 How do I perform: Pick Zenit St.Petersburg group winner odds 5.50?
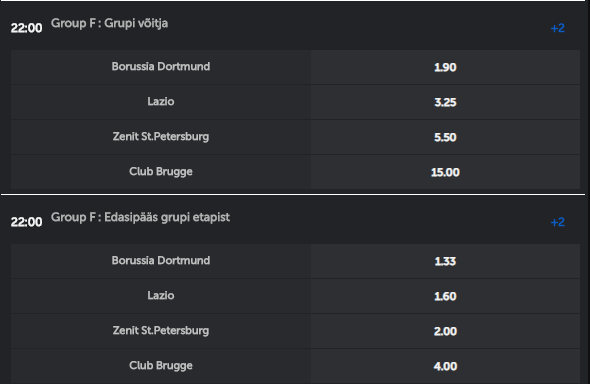445,137
